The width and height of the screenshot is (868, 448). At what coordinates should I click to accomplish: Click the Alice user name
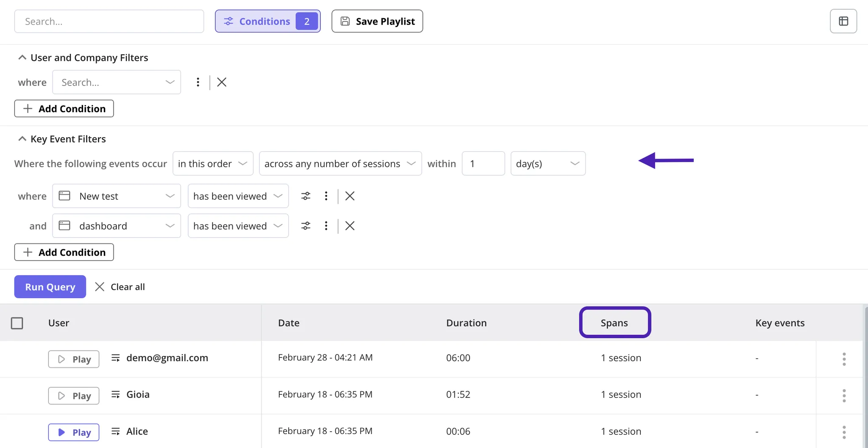[137, 431]
